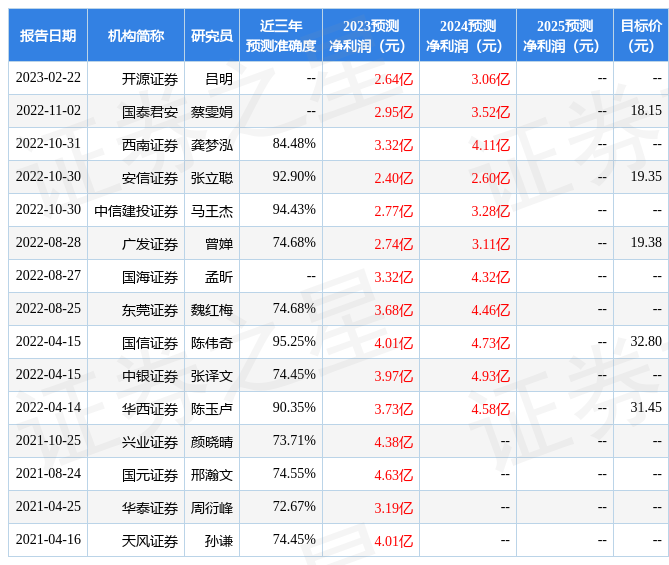Image resolution: width=669 pixels, height=565 pixels.
Task: Click researcher name 周衍峰
Action: [x=212, y=508]
